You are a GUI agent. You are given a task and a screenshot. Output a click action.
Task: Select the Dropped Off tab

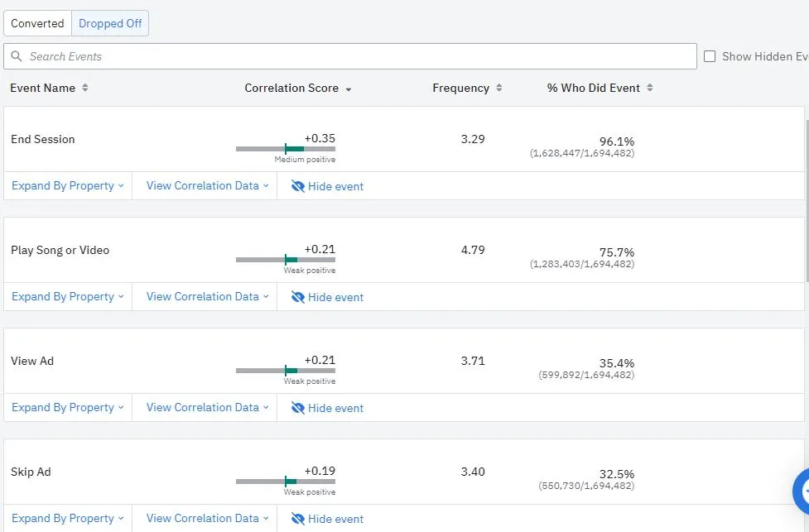pyautogui.click(x=110, y=24)
